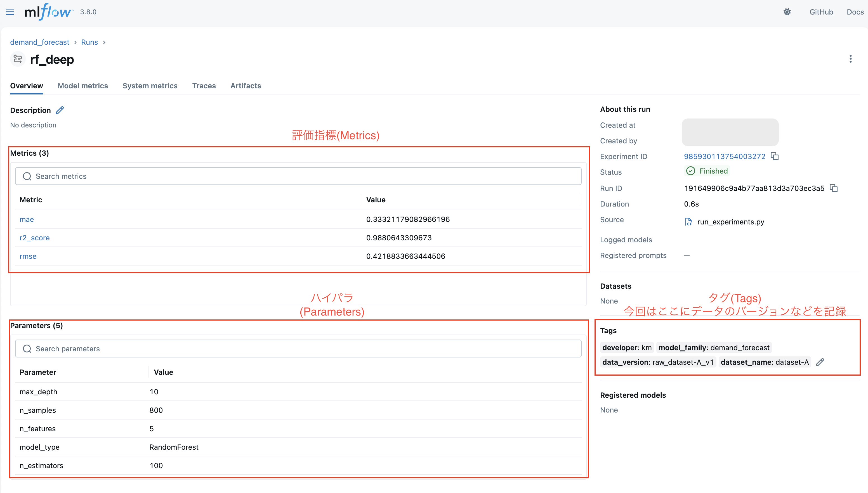Open the Runs breadcrumb link

point(89,42)
